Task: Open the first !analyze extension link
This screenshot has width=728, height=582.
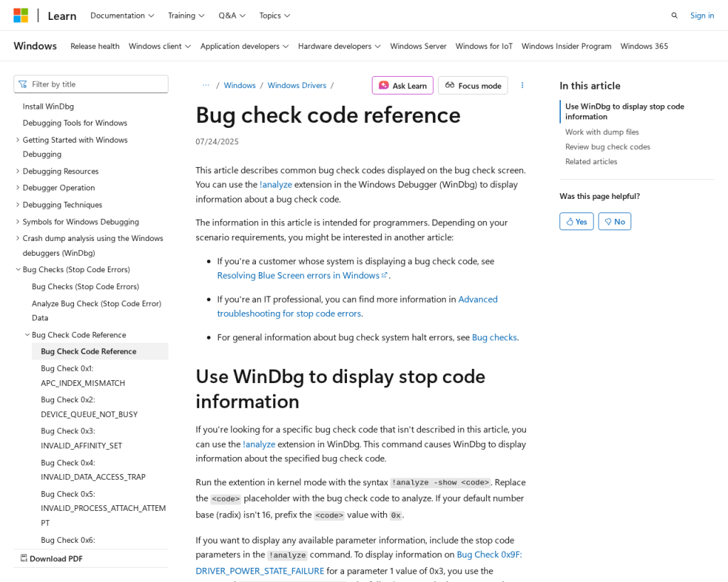Action: point(276,185)
